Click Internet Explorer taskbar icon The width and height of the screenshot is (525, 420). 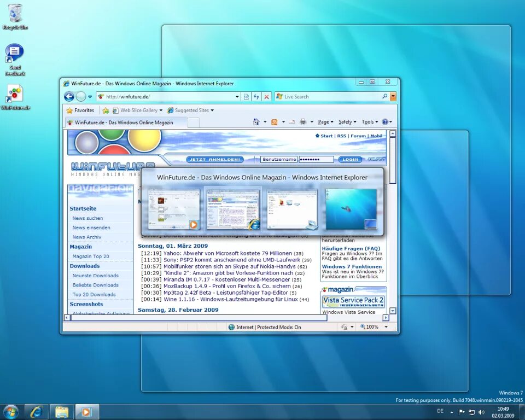pos(36,412)
